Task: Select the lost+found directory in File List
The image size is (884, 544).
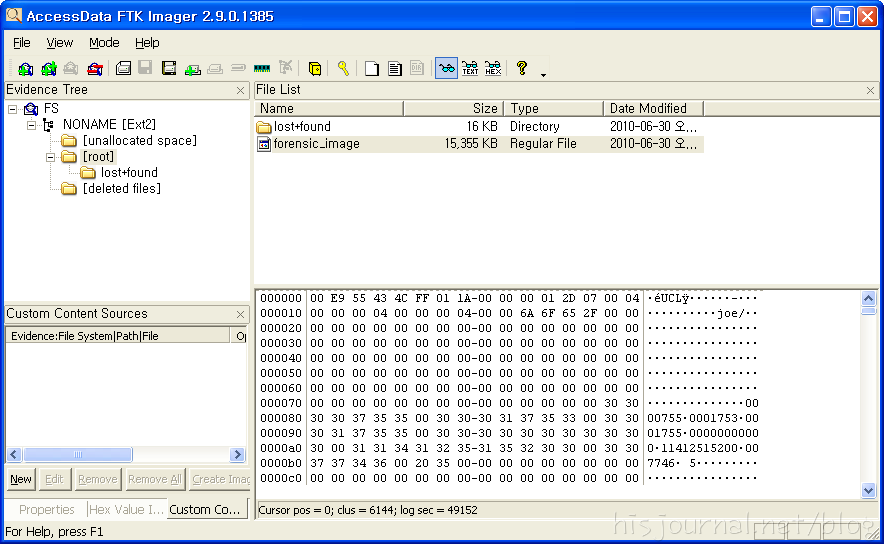Action: point(302,127)
